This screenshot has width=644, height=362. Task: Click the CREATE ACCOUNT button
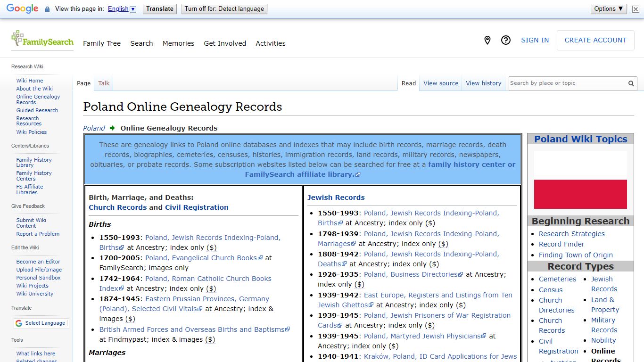[595, 40]
